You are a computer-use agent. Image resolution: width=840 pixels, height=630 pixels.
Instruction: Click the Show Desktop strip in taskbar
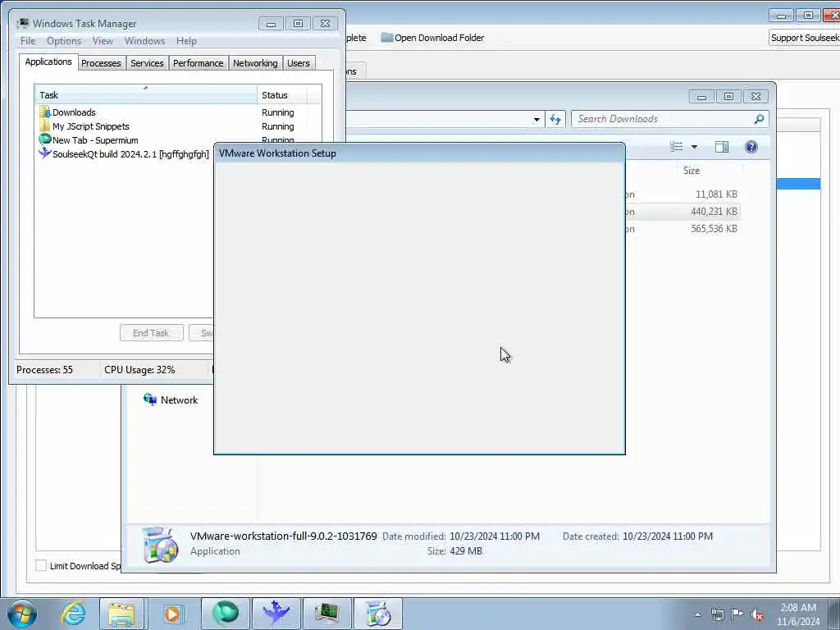pos(834,614)
